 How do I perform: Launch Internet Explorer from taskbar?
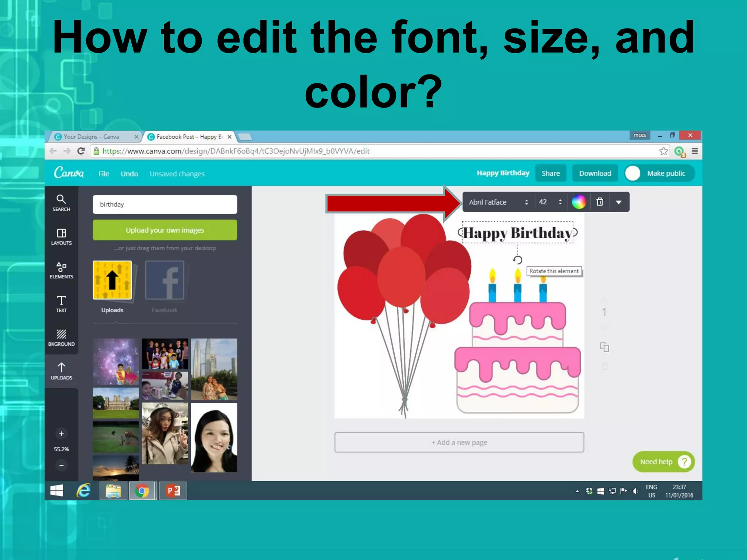pyautogui.click(x=84, y=491)
